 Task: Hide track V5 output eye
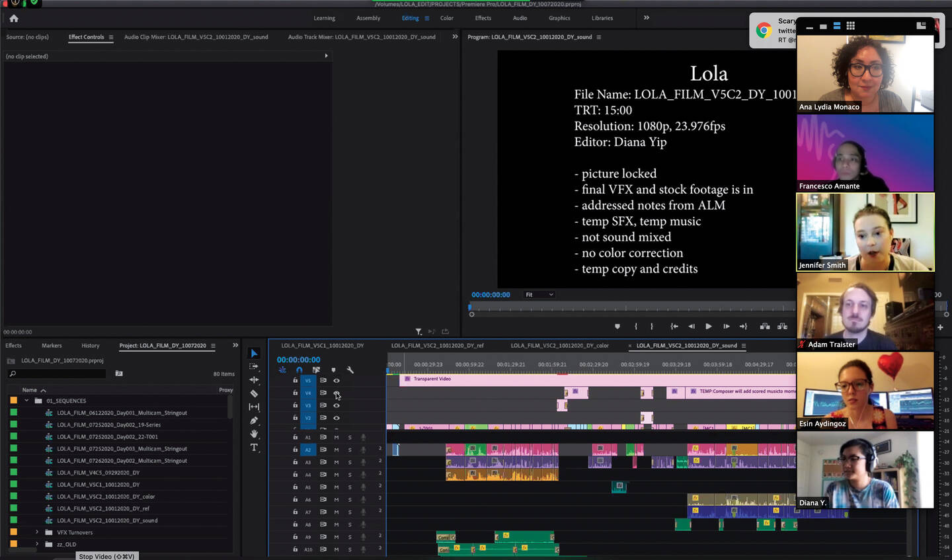click(337, 381)
